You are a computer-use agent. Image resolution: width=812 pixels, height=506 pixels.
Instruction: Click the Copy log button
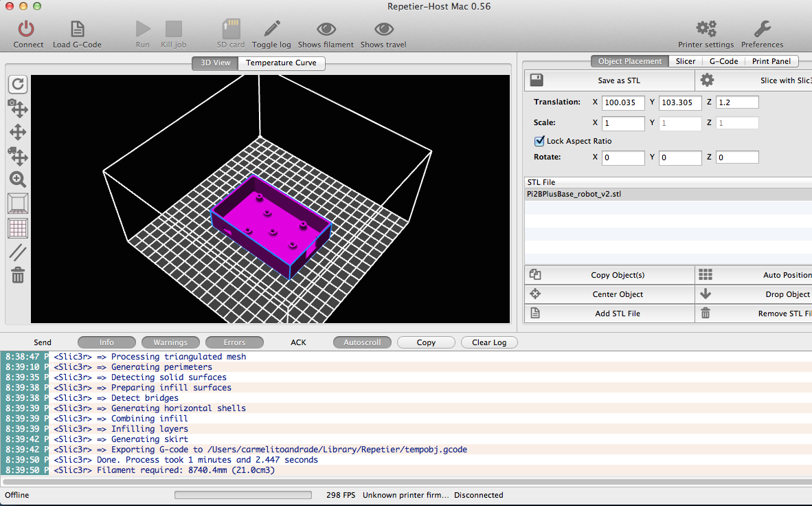click(x=426, y=342)
